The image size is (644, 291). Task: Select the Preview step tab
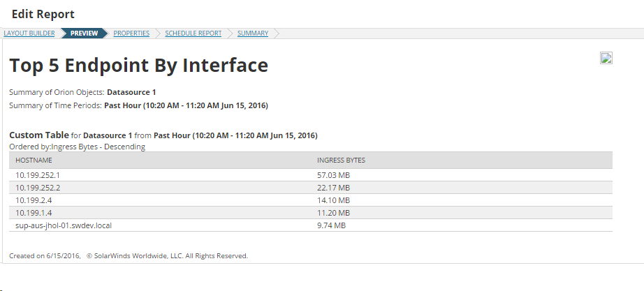click(x=85, y=33)
